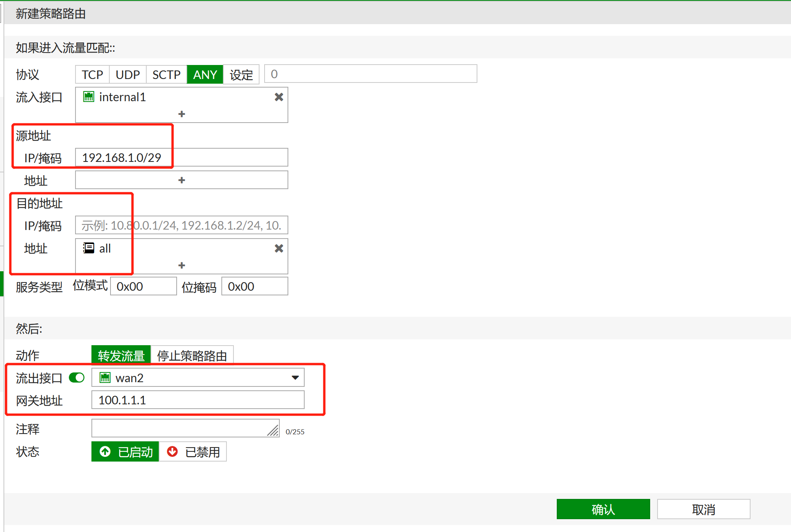Screen dimensions: 791x532
Task: Select the TCP protocol option
Action: coord(92,74)
